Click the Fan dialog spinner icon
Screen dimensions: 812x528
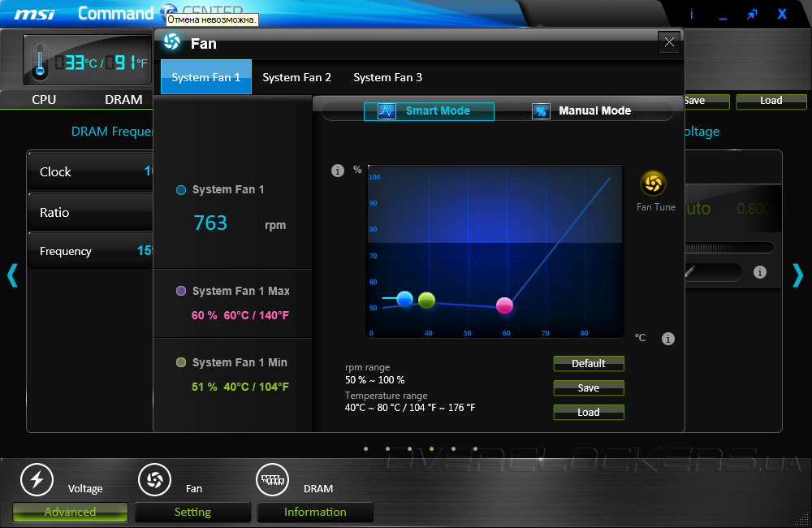pyautogui.click(x=171, y=43)
